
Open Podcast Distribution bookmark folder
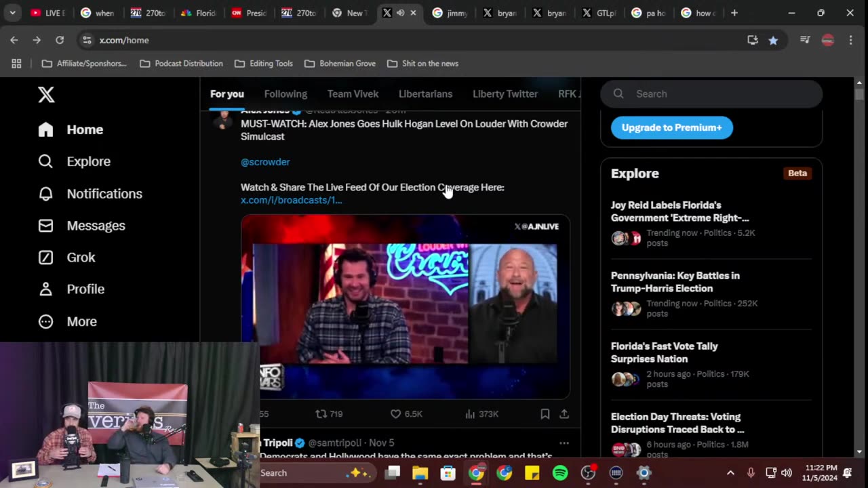click(181, 63)
